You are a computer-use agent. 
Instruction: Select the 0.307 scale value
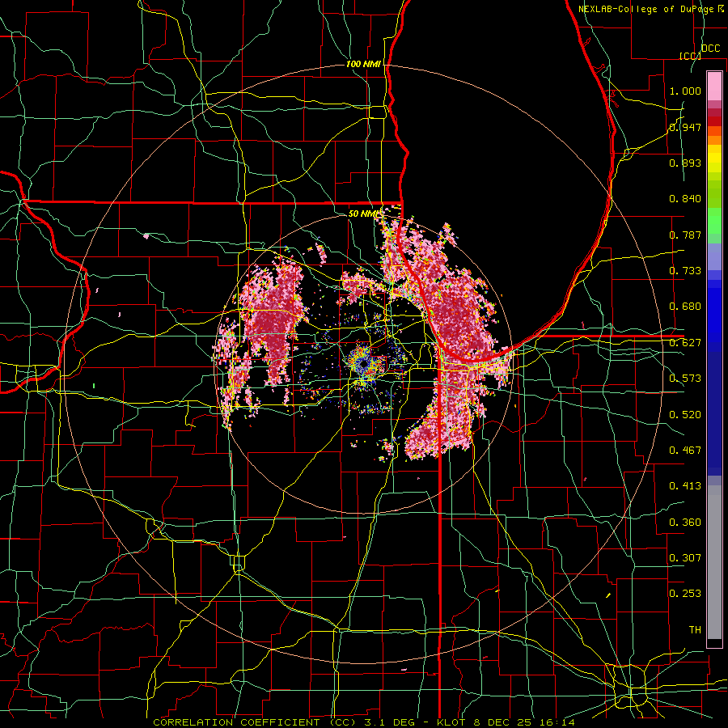click(685, 557)
